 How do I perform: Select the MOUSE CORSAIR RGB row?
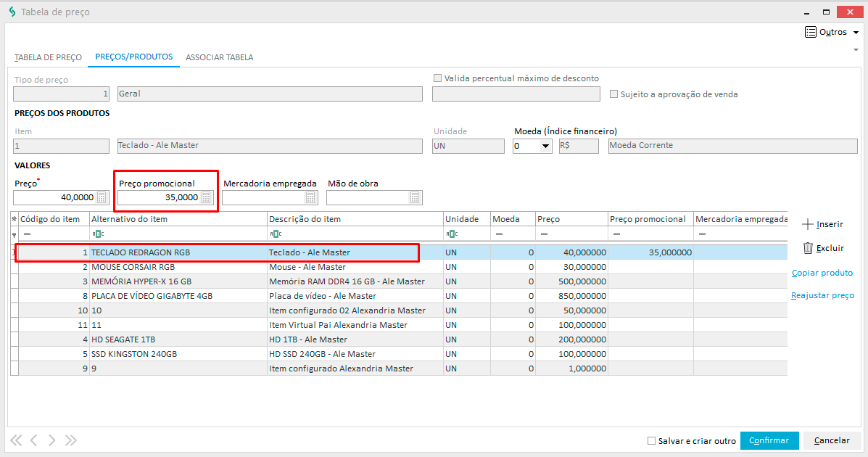[133, 267]
